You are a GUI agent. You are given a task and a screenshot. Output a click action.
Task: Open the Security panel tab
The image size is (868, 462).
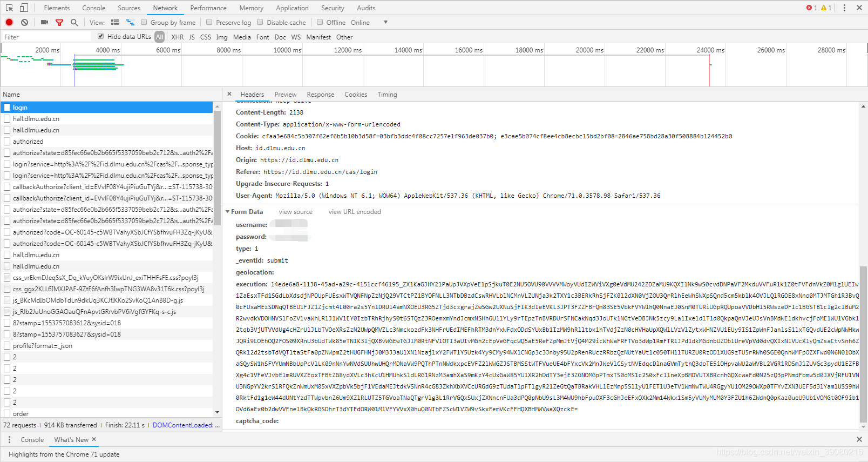[333, 8]
